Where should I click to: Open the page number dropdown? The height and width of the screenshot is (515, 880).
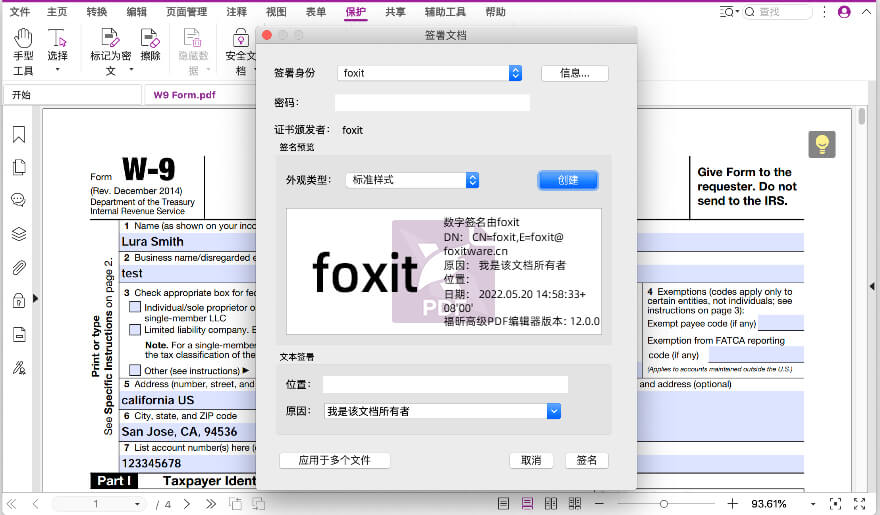(x=137, y=504)
